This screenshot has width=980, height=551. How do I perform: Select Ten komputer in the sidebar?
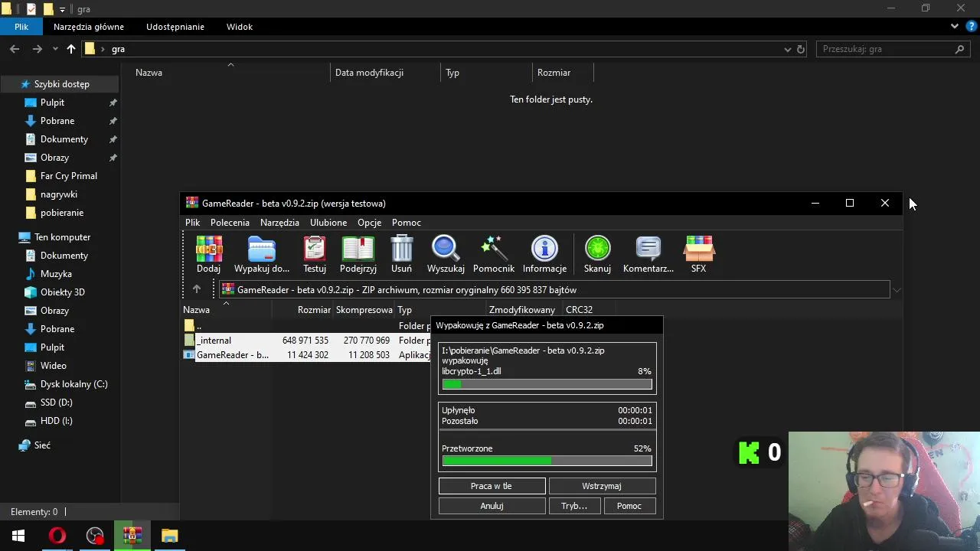pos(62,237)
